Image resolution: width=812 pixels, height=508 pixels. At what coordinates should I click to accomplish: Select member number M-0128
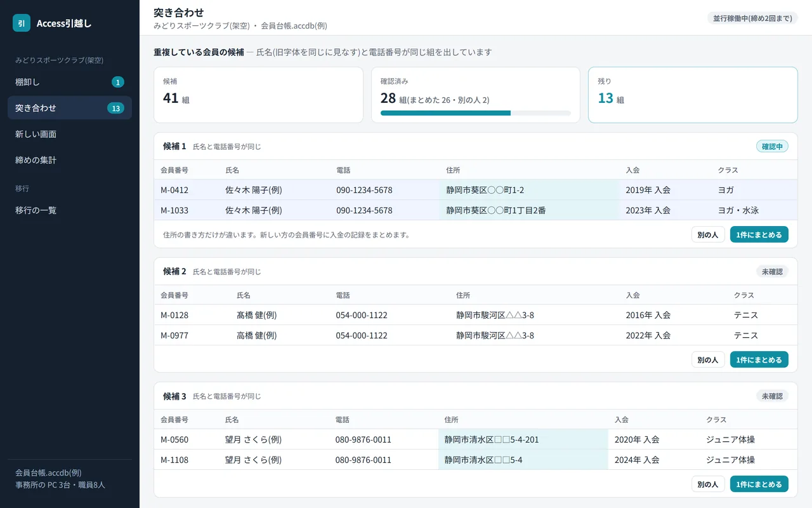174,315
